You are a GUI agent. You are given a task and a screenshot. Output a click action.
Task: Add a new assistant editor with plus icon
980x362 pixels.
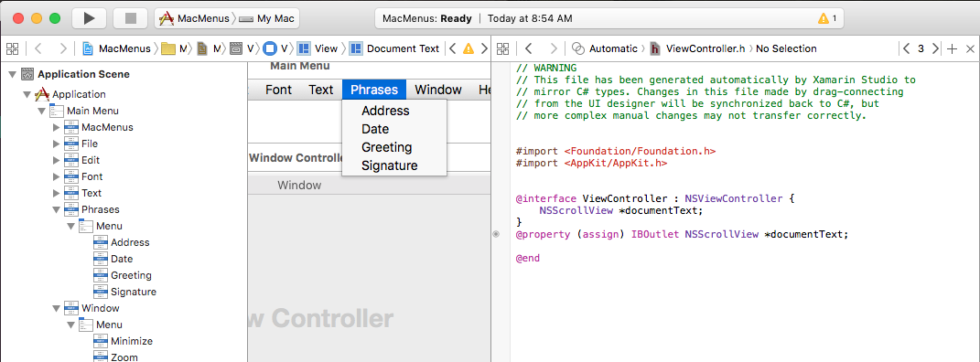pyautogui.click(x=952, y=48)
